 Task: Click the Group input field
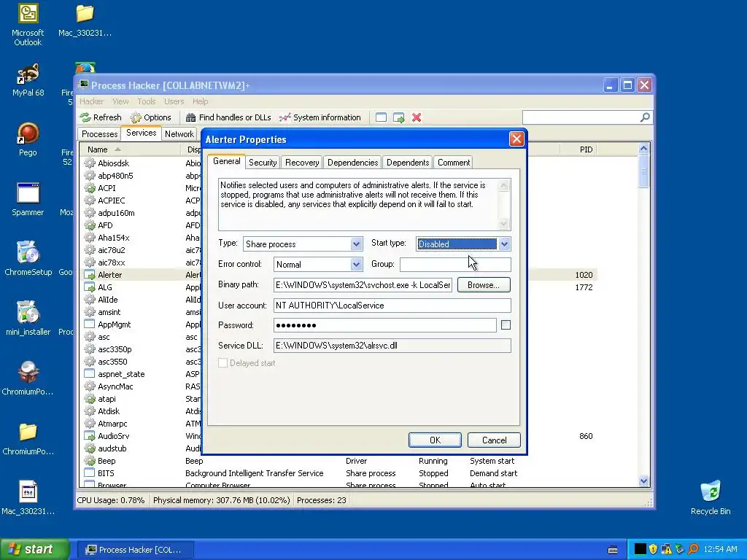click(455, 264)
